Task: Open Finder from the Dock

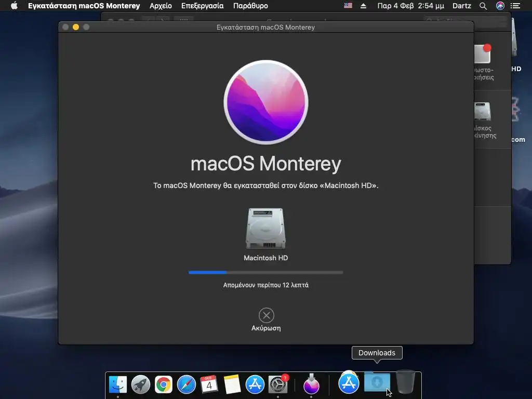Action: click(x=118, y=384)
